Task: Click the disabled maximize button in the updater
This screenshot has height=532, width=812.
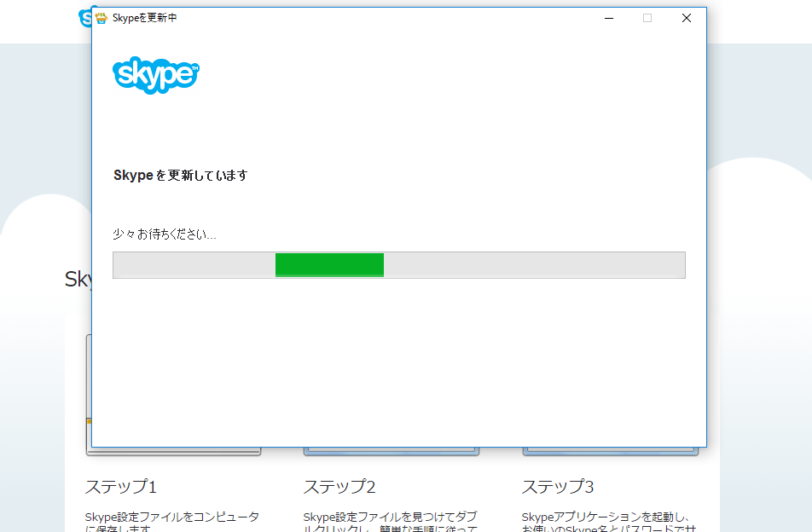Action: pyautogui.click(x=647, y=18)
